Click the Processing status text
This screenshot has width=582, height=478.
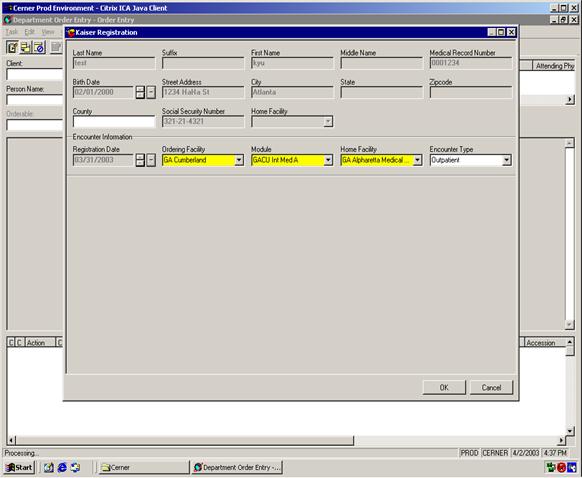21,453
